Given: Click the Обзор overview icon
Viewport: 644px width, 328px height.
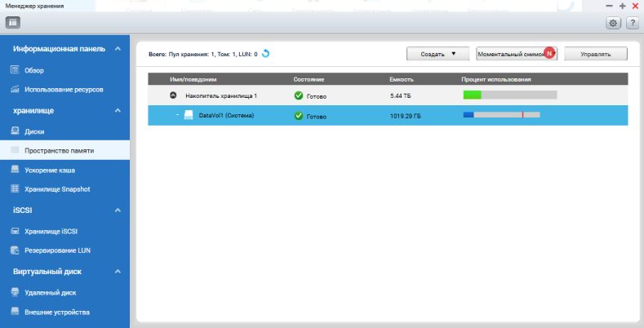Looking at the screenshot, I should click(15, 70).
